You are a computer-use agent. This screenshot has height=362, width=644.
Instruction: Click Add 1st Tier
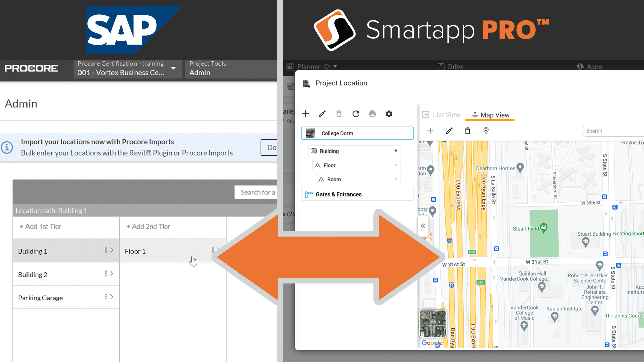(x=40, y=227)
